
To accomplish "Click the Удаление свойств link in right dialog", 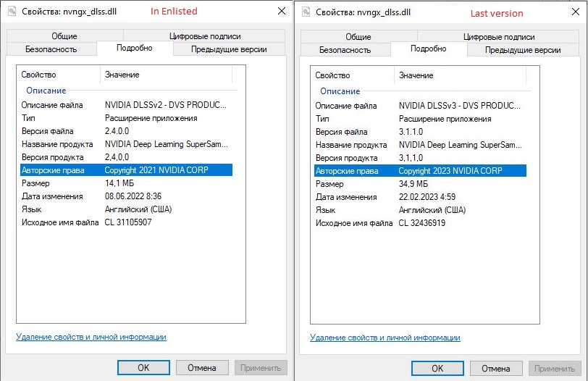I will tap(385, 337).
